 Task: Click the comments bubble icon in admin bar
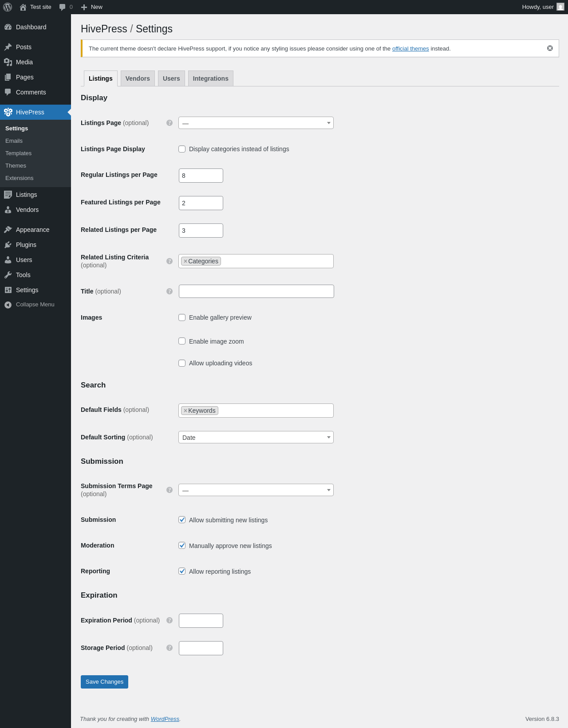[x=62, y=7]
